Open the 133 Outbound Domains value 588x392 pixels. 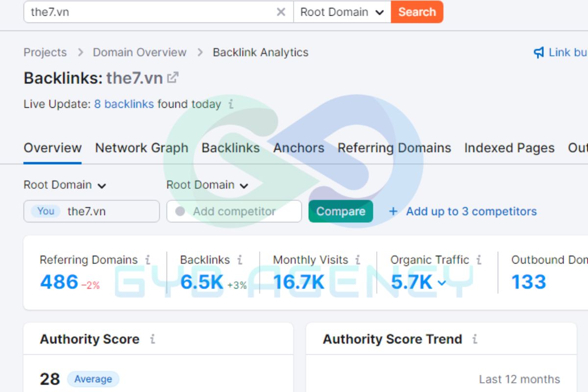(529, 282)
